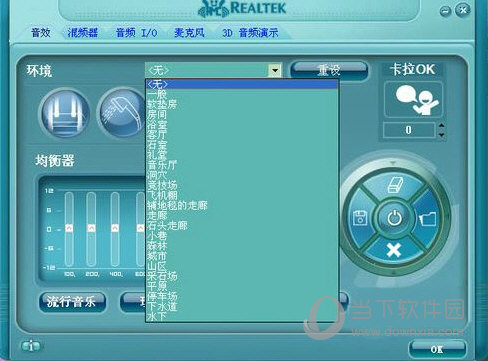Choose 客厅 in environment list
The height and width of the screenshot is (361, 488).
(x=242, y=135)
